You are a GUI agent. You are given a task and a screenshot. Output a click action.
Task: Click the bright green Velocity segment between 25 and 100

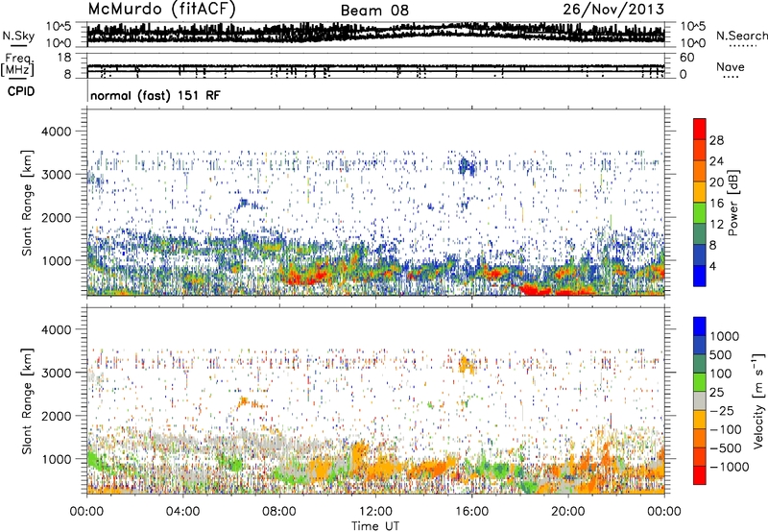point(700,382)
